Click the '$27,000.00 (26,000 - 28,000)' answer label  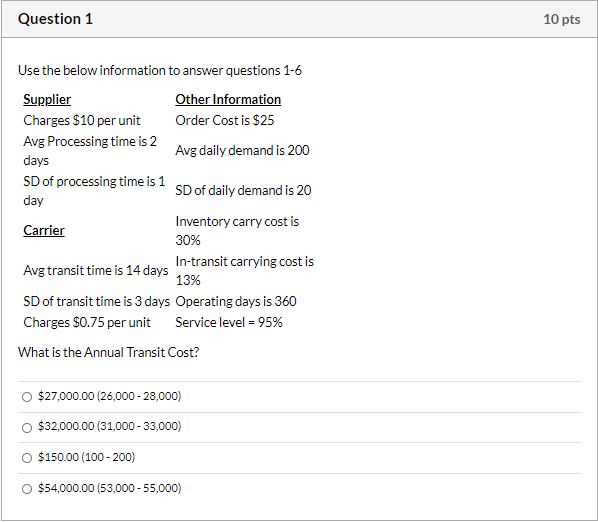tap(109, 396)
